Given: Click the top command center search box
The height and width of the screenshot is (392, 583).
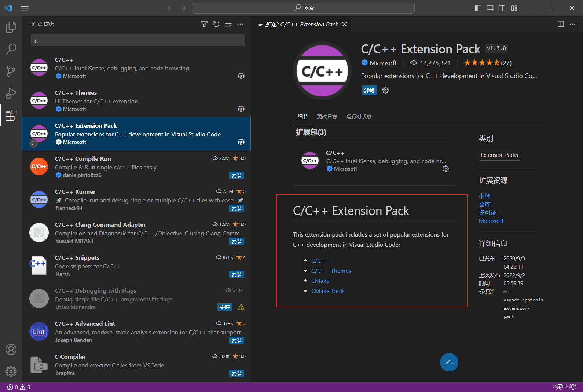Looking at the screenshot, I should click(303, 8).
